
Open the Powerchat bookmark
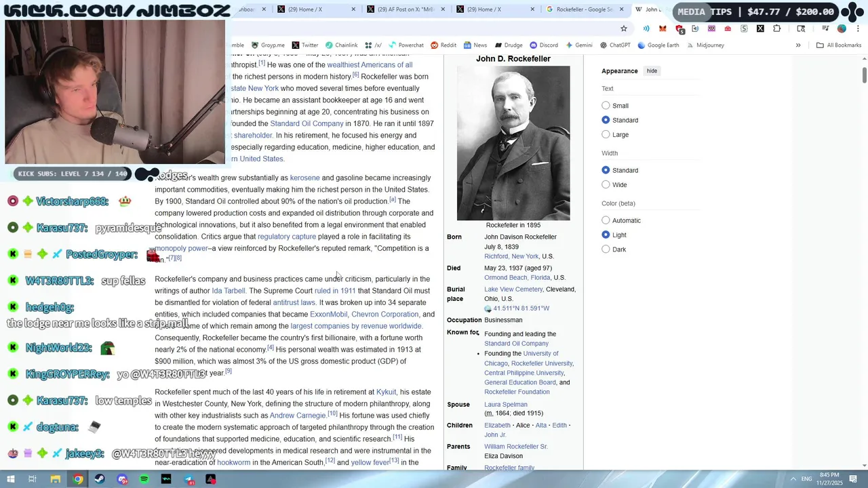(x=406, y=45)
